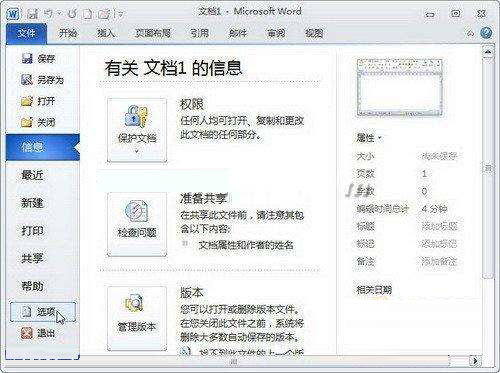
Task: Click the vertical scrollbar thumb
Action: point(488,168)
